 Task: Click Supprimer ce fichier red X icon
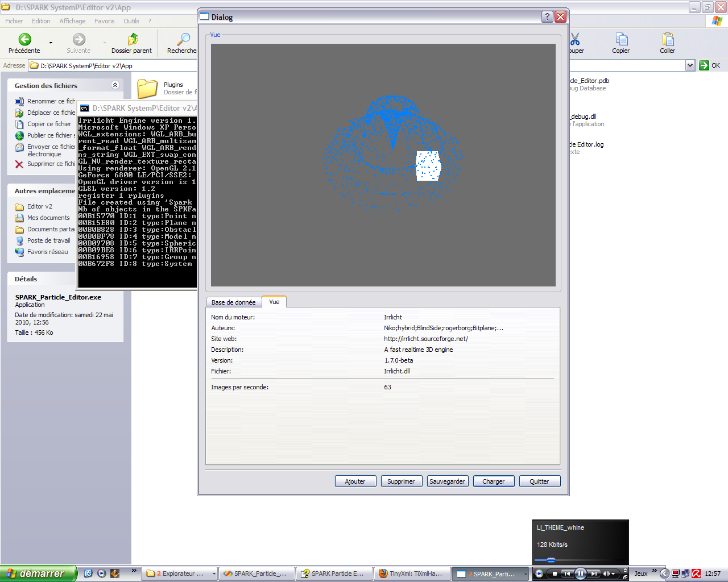pos(19,164)
